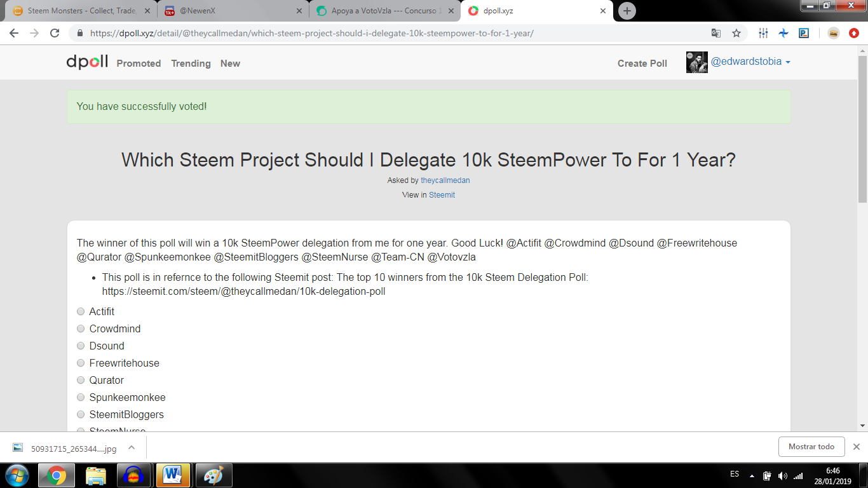Select the Crowdmind radio option
Image resolution: width=868 pixels, height=488 pixels.
(81, 329)
